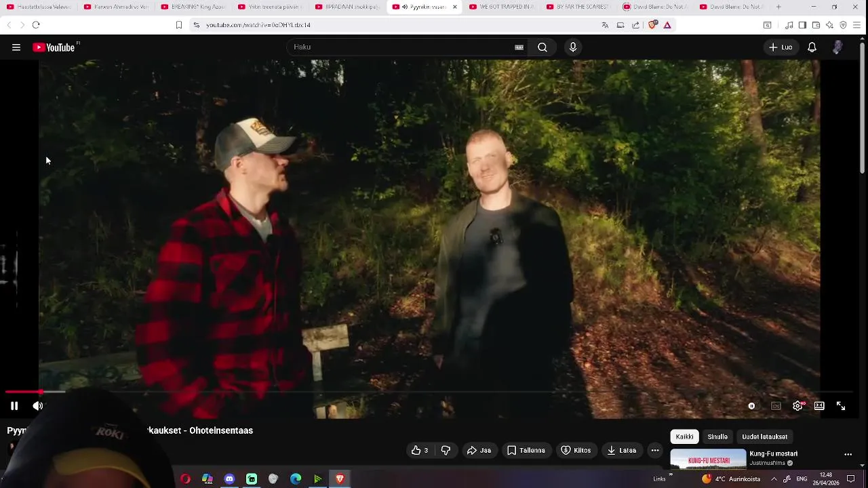This screenshot has height=488, width=868.
Task: Open Brave VPN shield icon
Action: [x=844, y=25]
